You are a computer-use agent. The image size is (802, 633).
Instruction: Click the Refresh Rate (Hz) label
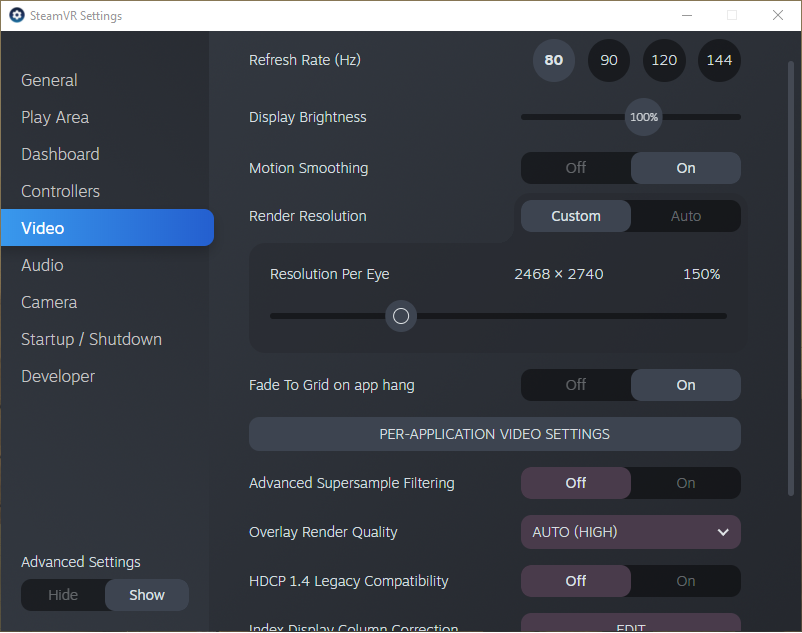pyautogui.click(x=305, y=60)
